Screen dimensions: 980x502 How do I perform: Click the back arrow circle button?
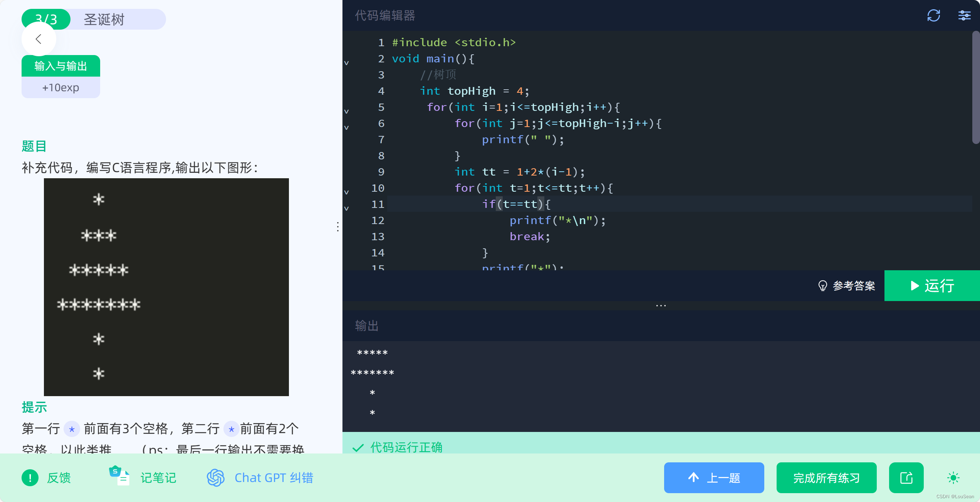(x=39, y=39)
